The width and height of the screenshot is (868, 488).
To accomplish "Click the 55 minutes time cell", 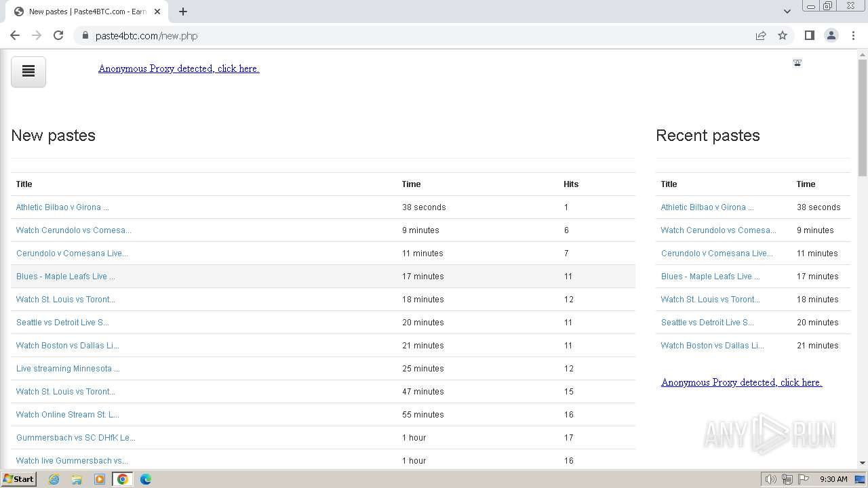I will pyautogui.click(x=423, y=415).
